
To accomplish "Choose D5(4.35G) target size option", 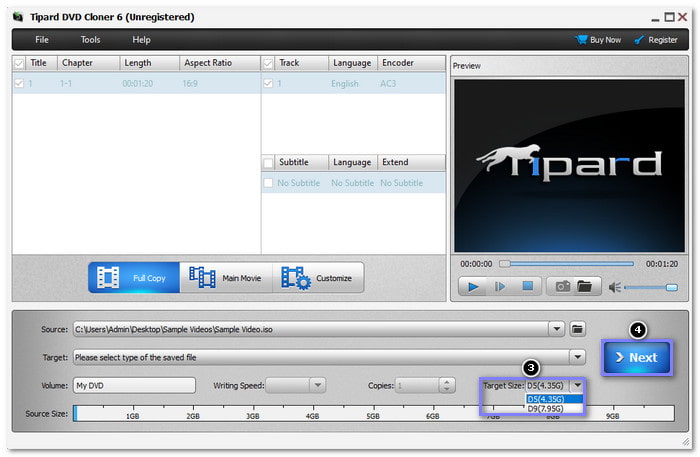I will tap(554, 399).
